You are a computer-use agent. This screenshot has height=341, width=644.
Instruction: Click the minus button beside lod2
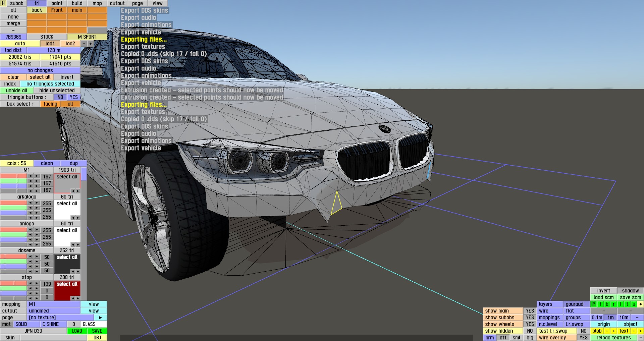point(84,44)
